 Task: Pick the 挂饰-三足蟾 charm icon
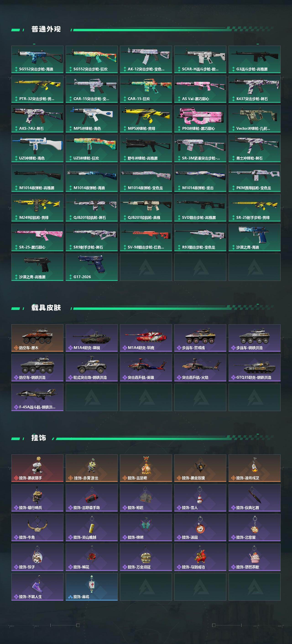pos(146,468)
